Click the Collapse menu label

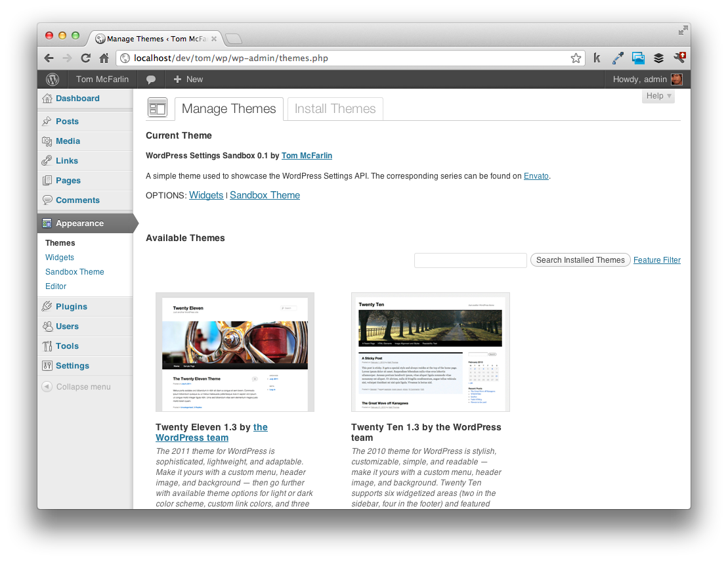[x=83, y=387]
